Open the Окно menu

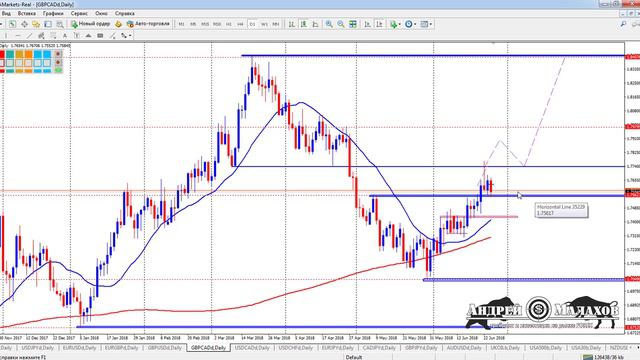[101, 13]
